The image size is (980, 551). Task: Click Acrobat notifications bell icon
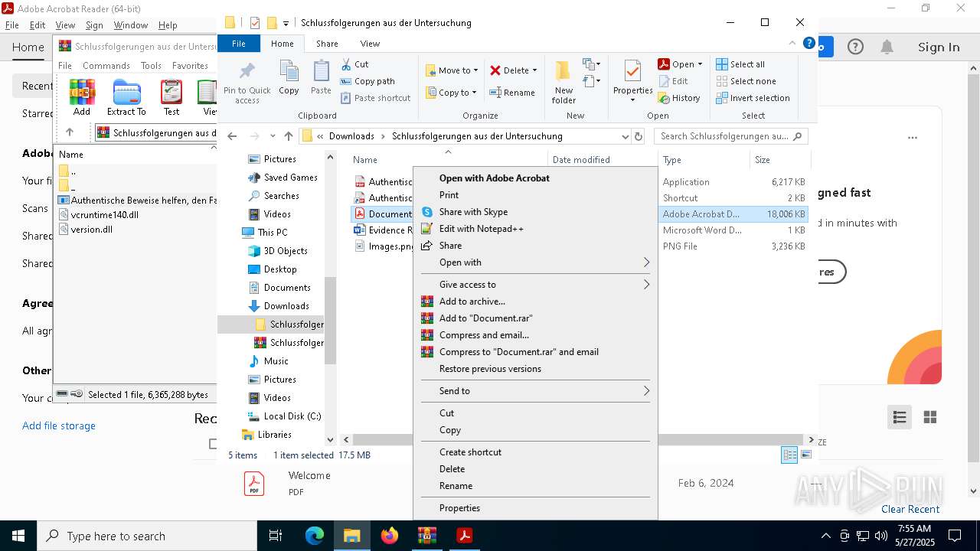(x=887, y=47)
